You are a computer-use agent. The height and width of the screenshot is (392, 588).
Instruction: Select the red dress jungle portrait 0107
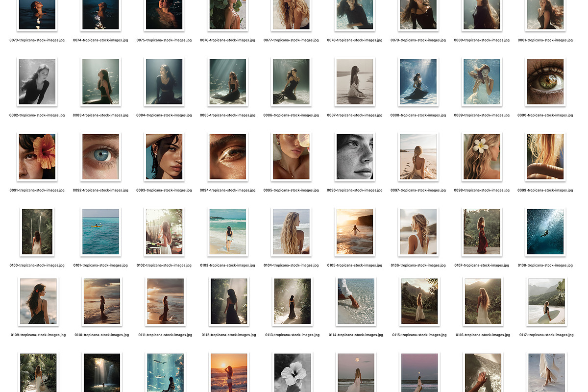[482, 231]
